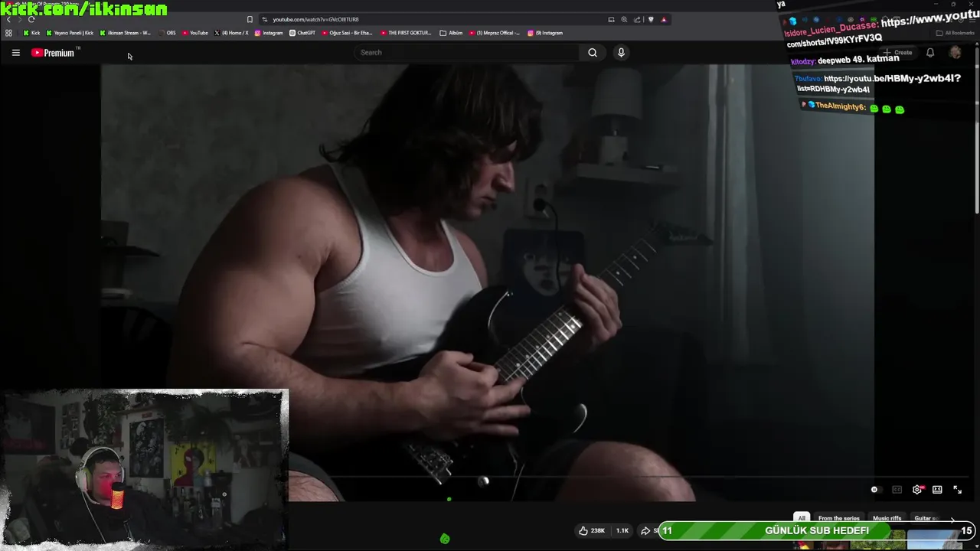The image size is (980, 551).
Task: Toggle video autoplay switch
Action: (x=875, y=490)
